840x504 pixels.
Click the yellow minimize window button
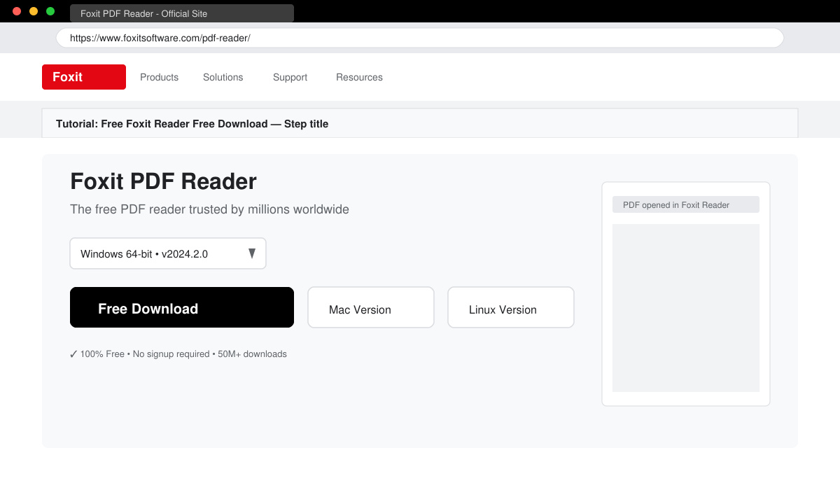(34, 11)
